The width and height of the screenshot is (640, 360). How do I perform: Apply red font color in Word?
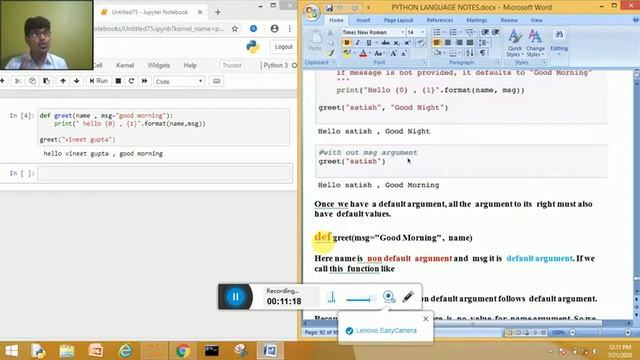363,53
